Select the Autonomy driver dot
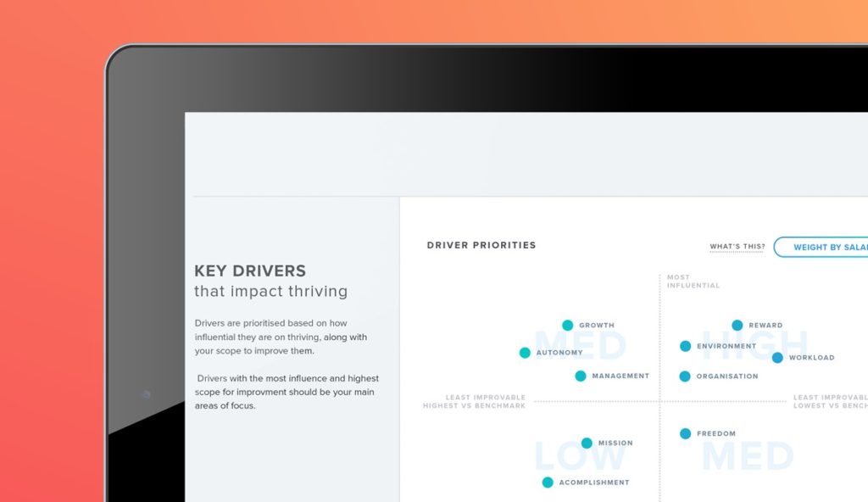The image size is (868, 502). pyautogui.click(x=525, y=353)
